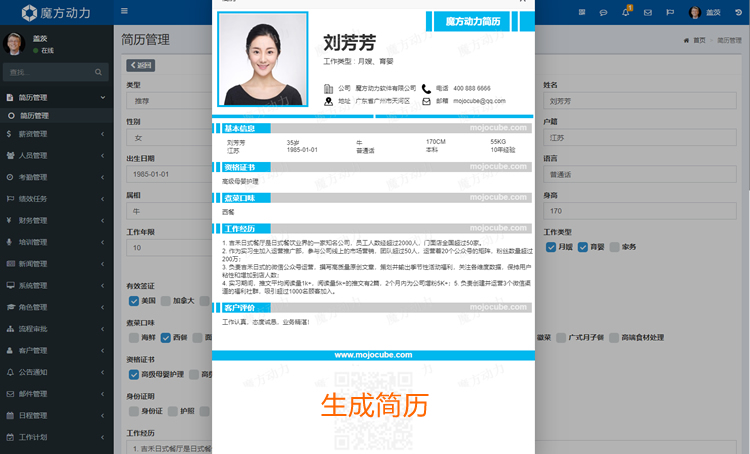The width and height of the screenshot is (750, 454).
Task: Click the yen icon for 财务管理
Action: pos(9,221)
